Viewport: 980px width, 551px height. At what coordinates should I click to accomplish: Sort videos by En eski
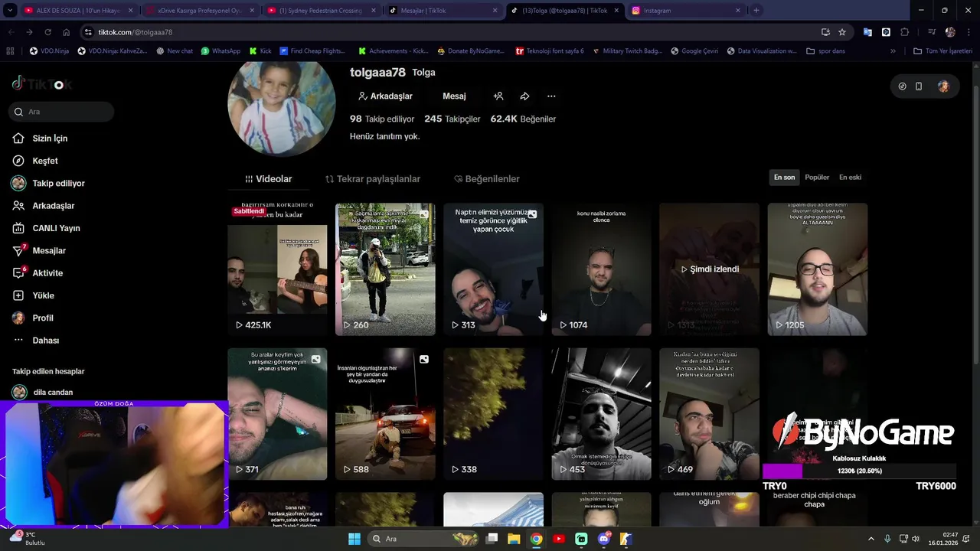pos(850,178)
